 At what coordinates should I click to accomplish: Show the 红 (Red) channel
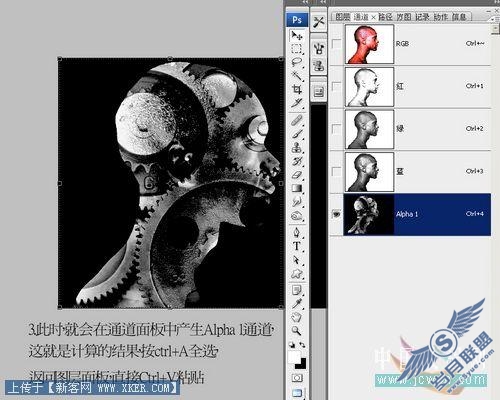coord(337,86)
